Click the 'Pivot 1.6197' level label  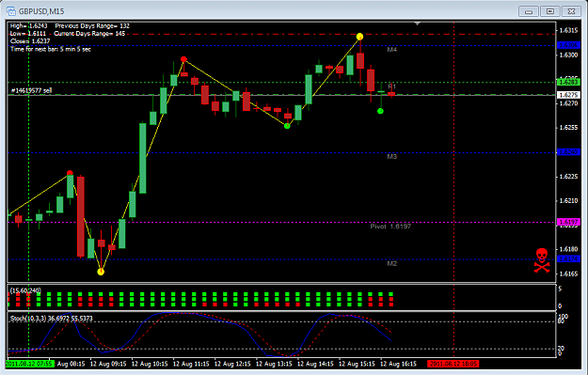390,227
